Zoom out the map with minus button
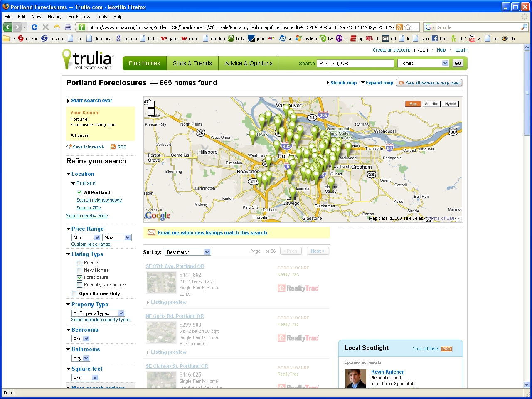The height and width of the screenshot is (399, 532). 151,112
